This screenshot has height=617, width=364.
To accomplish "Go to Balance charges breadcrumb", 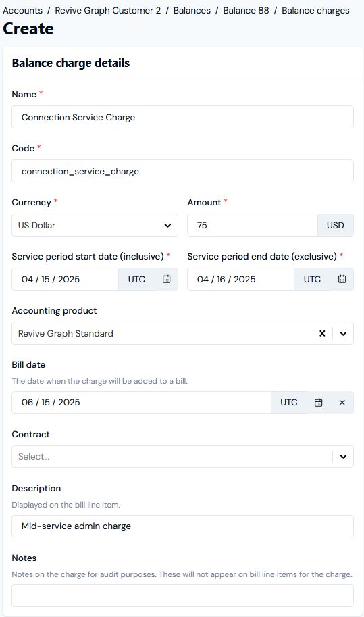I will [315, 11].
